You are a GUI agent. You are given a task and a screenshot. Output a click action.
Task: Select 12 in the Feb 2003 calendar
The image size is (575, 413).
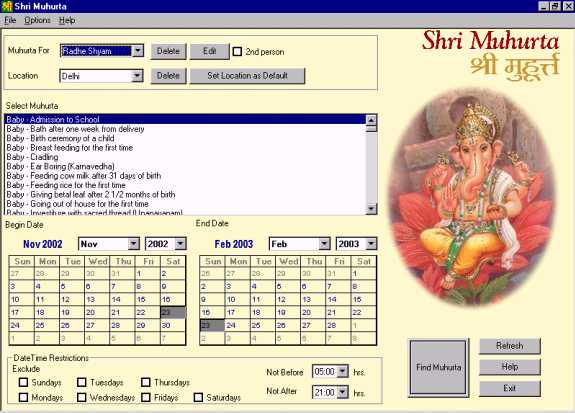pos(288,299)
